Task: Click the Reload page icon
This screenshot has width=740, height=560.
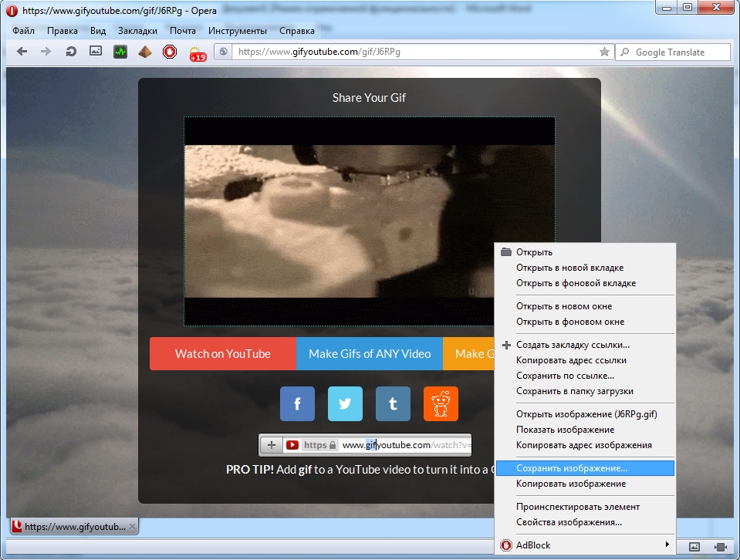Action: pos(71,52)
